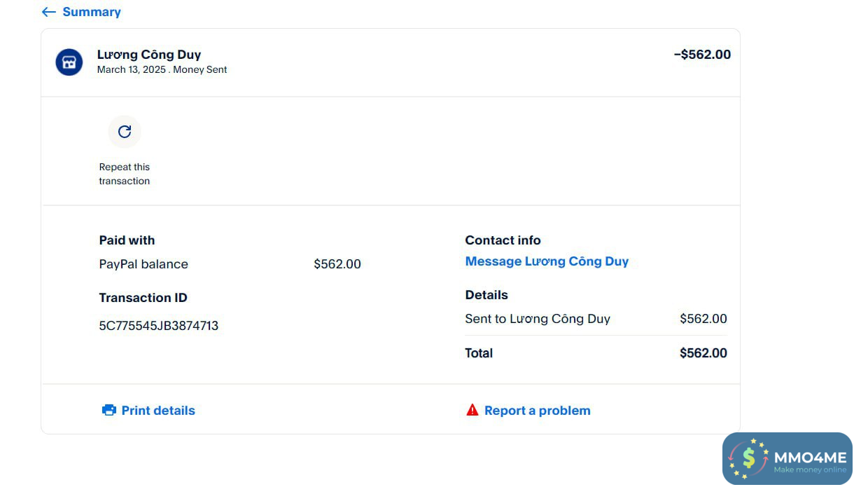Image resolution: width=868 pixels, height=494 pixels.
Task: Click the transaction ID 5C775545JB3874713
Action: (x=159, y=326)
